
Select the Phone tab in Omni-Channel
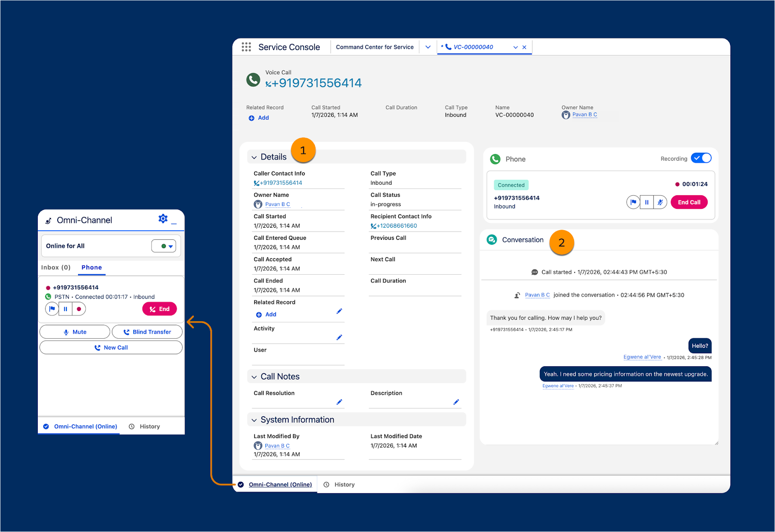(x=92, y=267)
